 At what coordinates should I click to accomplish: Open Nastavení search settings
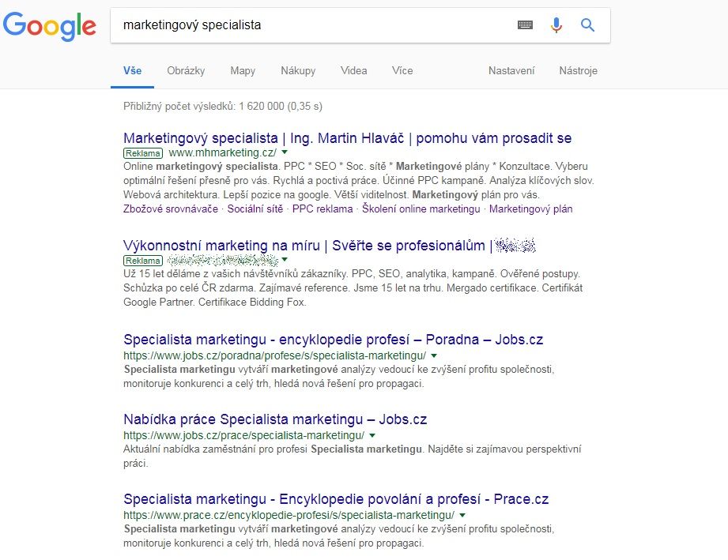click(x=511, y=70)
